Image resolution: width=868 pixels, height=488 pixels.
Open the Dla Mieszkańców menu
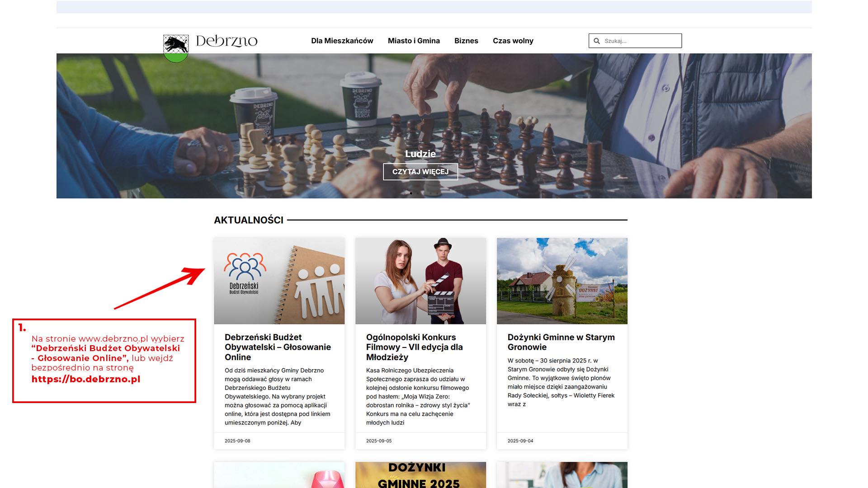(x=342, y=41)
